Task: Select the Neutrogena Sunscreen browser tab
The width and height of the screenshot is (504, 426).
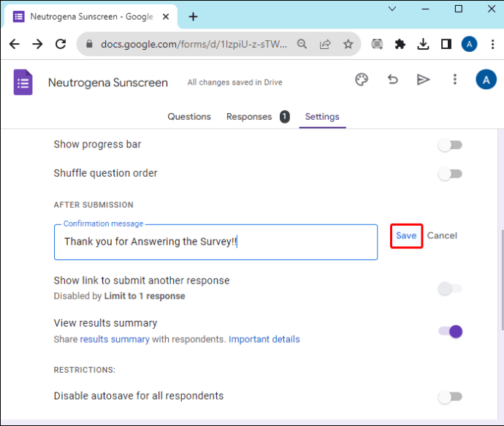Action: coord(91,16)
